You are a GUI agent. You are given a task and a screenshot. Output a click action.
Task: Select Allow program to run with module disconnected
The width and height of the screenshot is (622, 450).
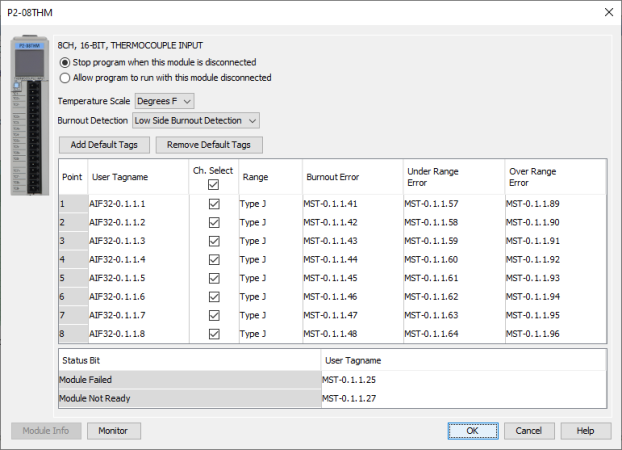point(66,77)
